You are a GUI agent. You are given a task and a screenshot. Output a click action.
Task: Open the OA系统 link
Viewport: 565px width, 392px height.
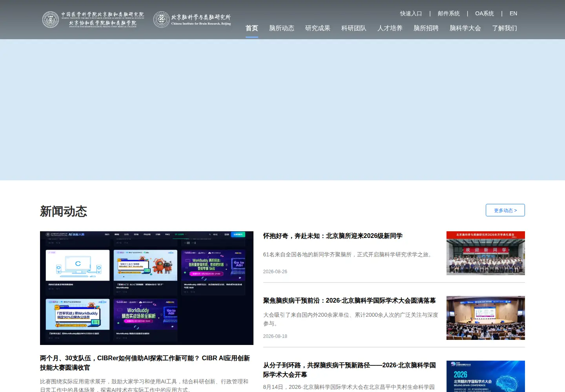coord(485,13)
